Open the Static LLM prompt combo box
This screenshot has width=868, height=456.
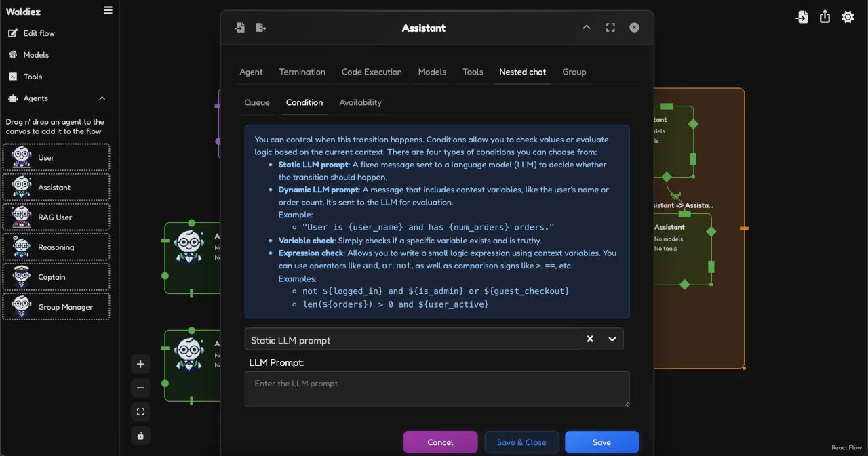434,339
